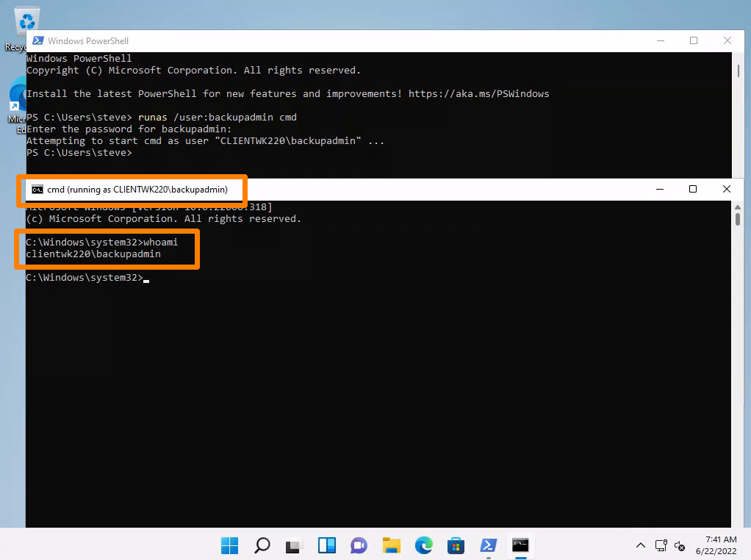Click the muted volume tray icon
Image resolution: width=751 pixels, height=560 pixels.
click(680, 545)
